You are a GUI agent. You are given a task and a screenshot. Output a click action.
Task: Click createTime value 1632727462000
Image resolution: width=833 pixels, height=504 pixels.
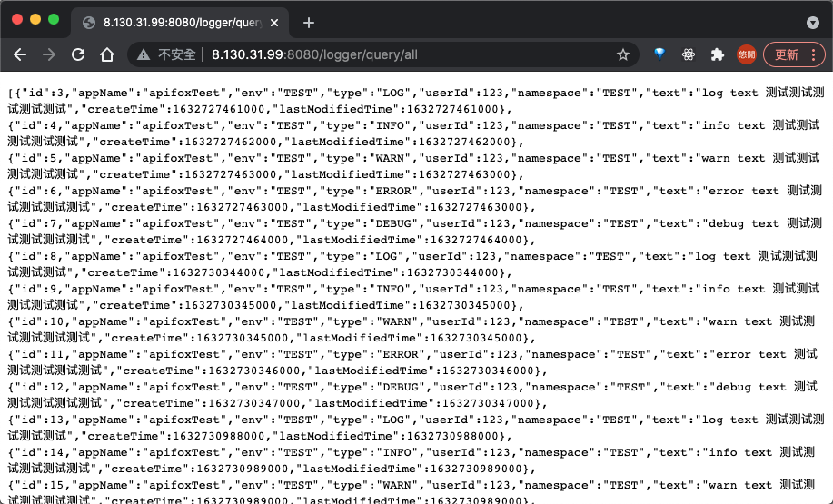pos(231,142)
